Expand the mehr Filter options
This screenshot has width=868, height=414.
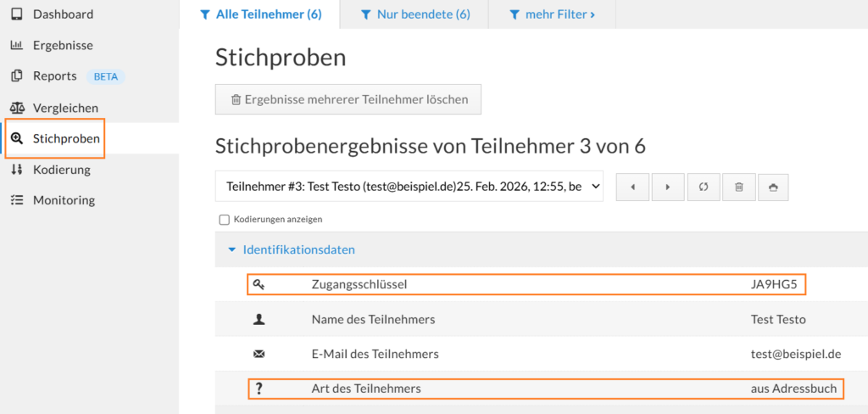coord(552,14)
